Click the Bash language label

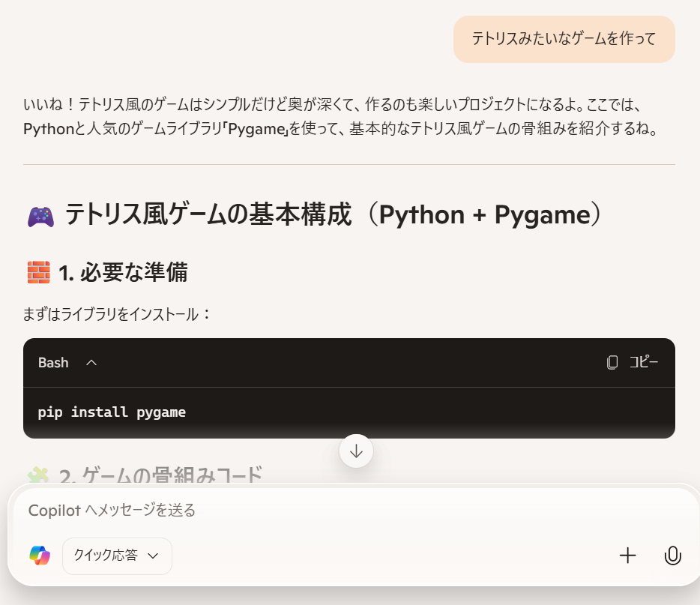(53, 363)
